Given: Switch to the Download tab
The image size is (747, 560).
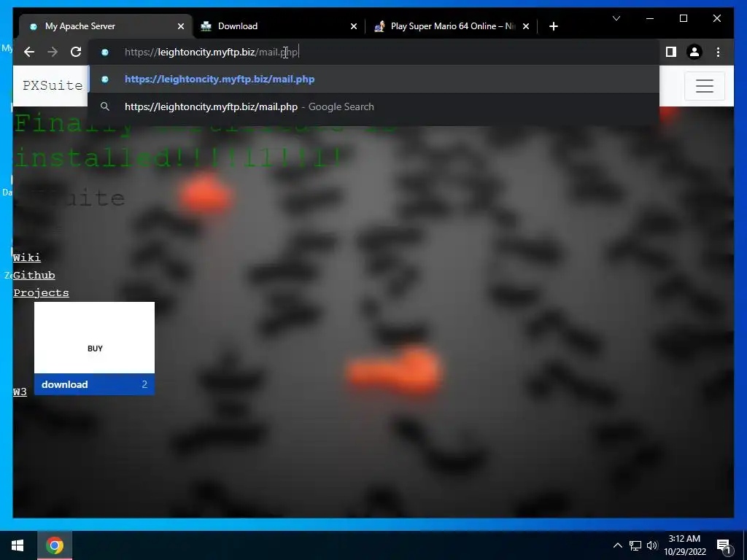Looking at the screenshot, I should [x=279, y=26].
